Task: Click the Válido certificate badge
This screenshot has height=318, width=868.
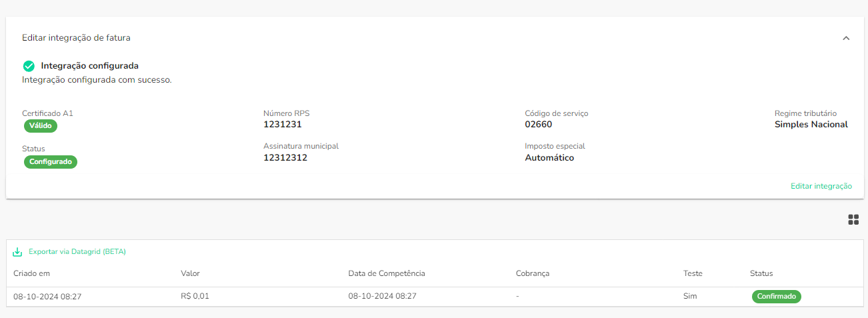Action: [x=41, y=125]
